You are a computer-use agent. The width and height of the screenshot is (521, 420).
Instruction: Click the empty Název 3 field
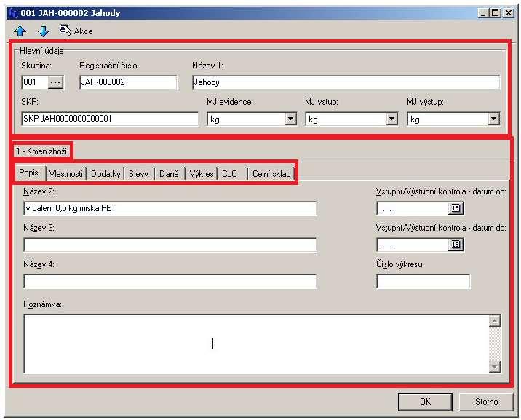click(x=170, y=245)
